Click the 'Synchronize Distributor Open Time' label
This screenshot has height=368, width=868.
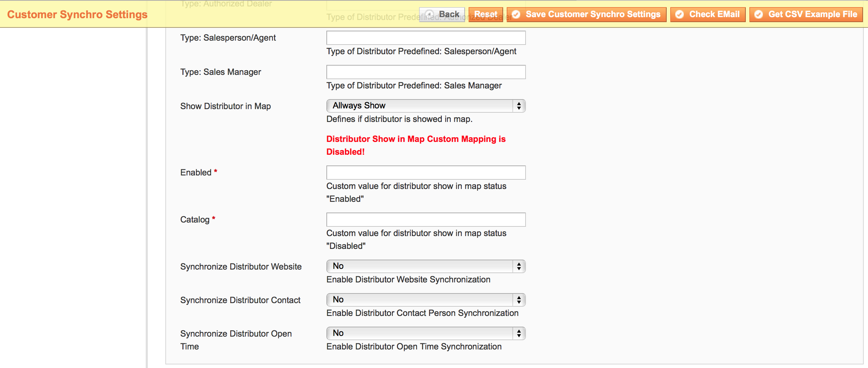[236, 340]
